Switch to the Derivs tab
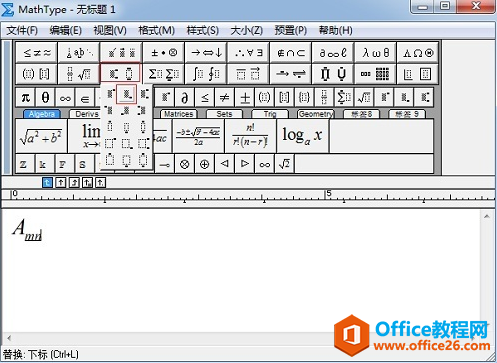Screen dimensions: 497x363 (87, 114)
